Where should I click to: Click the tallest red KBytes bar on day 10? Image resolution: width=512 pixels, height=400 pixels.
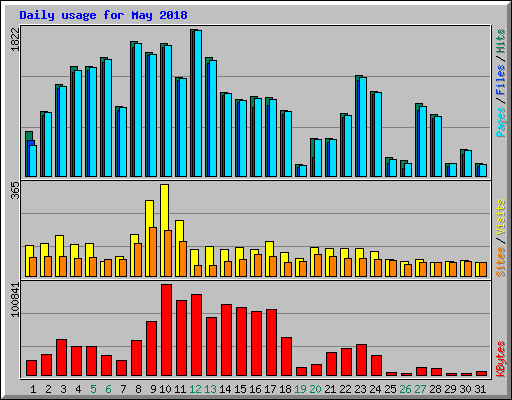point(166,330)
